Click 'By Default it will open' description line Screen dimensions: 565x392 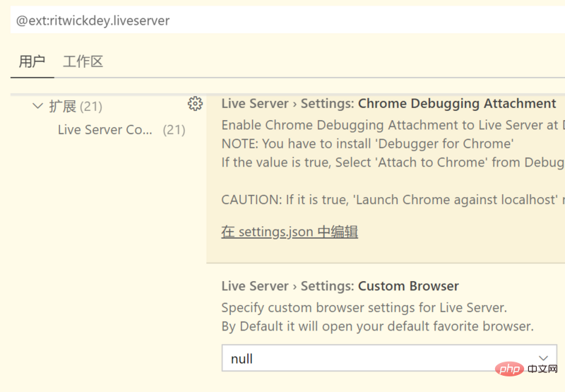coord(377,326)
